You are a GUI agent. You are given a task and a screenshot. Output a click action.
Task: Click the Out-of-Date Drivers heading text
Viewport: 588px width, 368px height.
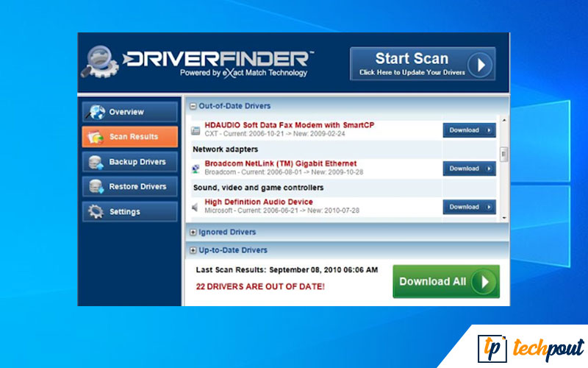coord(234,106)
